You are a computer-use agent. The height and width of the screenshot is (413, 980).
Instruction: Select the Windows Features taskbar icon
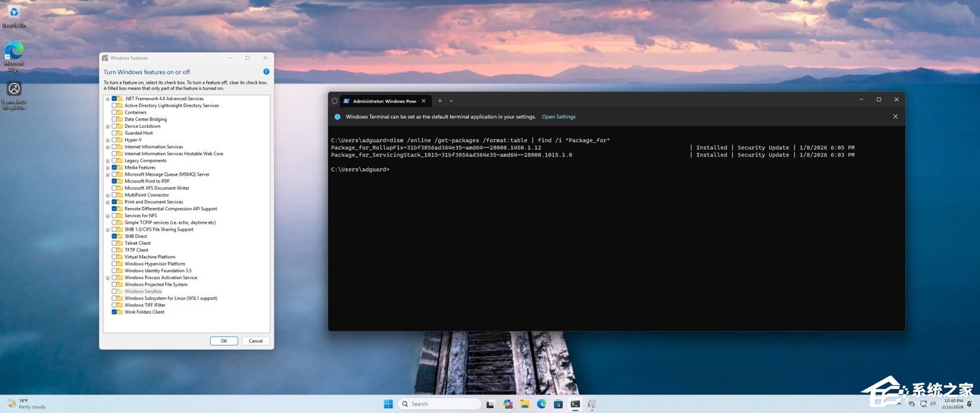point(592,403)
